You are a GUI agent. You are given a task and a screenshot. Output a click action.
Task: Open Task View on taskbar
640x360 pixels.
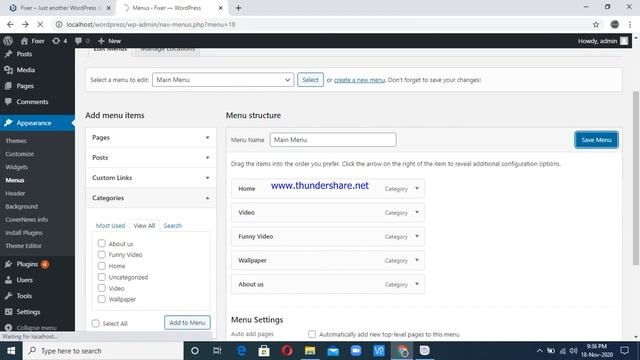(x=217, y=351)
